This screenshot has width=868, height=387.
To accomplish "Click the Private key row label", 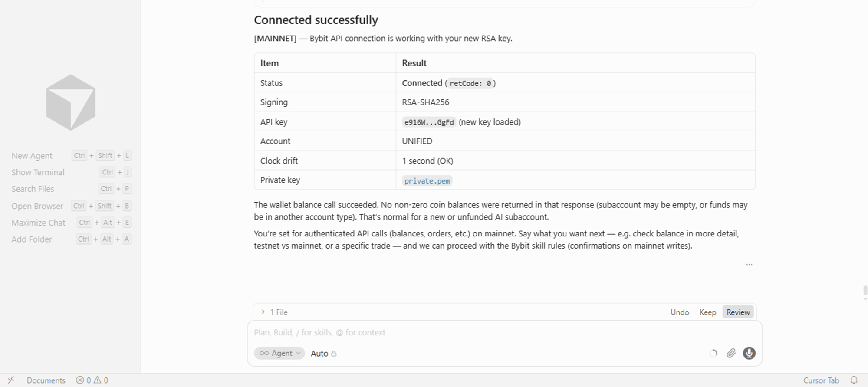I will (x=280, y=180).
